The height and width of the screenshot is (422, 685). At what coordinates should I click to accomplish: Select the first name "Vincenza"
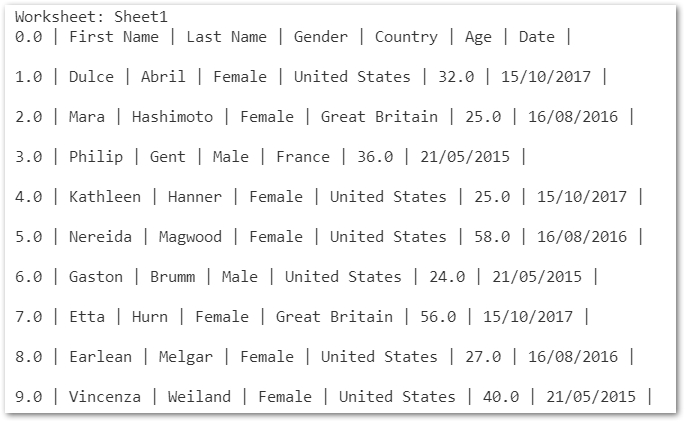pos(105,397)
